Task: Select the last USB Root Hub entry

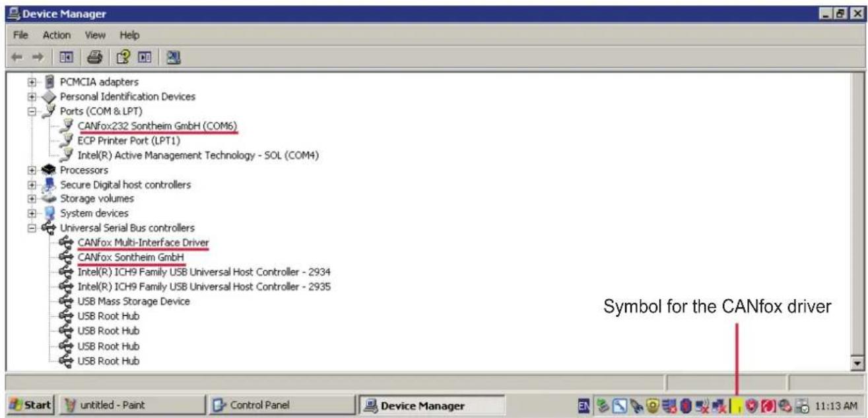Action: 108,361
